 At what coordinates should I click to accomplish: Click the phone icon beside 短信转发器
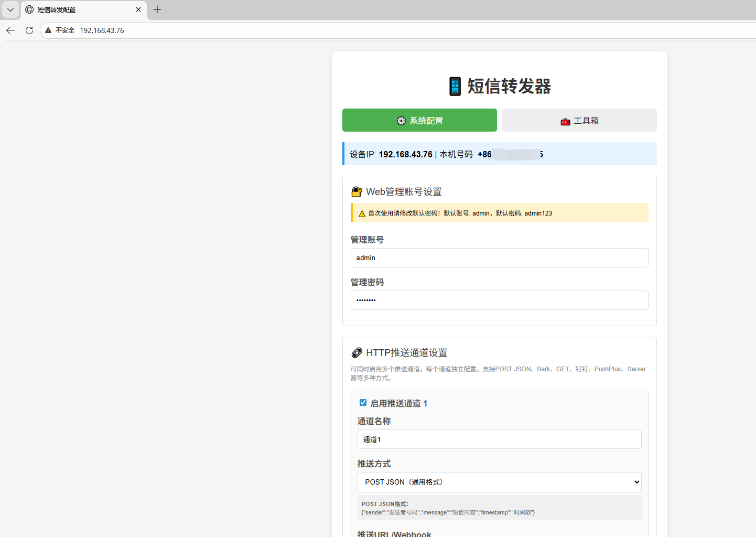(x=455, y=87)
